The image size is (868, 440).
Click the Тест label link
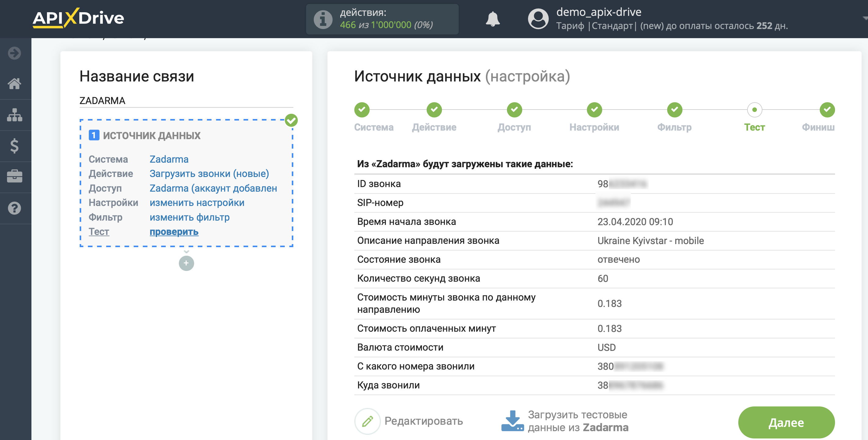[x=99, y=232]
